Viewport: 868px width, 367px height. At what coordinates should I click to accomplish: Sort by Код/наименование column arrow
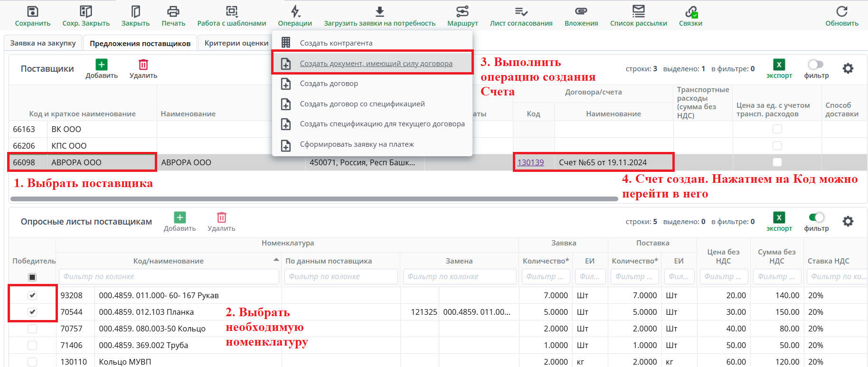coord(276,260)
